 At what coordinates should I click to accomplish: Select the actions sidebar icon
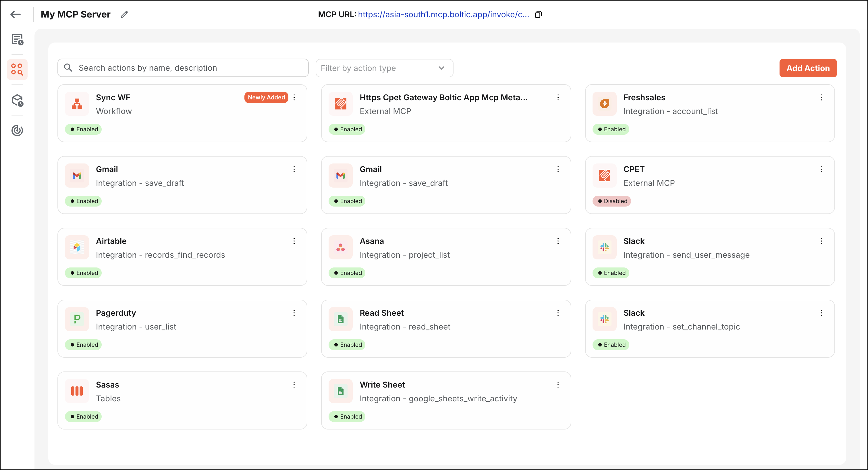click(x=17, y=70)
